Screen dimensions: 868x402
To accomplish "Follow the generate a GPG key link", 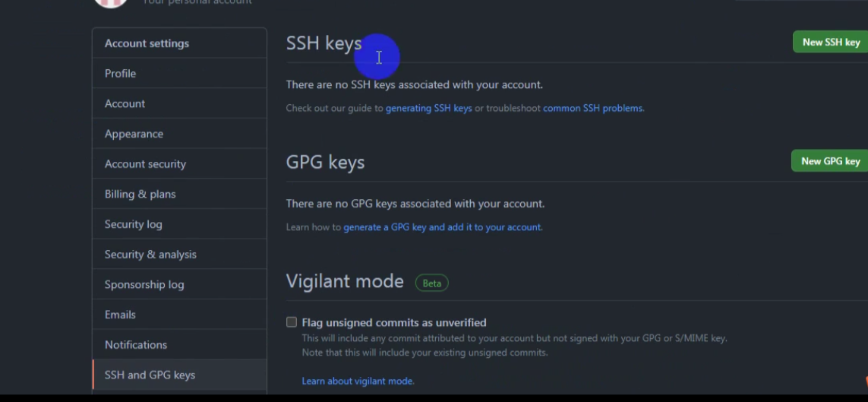I will pos(442,227).
